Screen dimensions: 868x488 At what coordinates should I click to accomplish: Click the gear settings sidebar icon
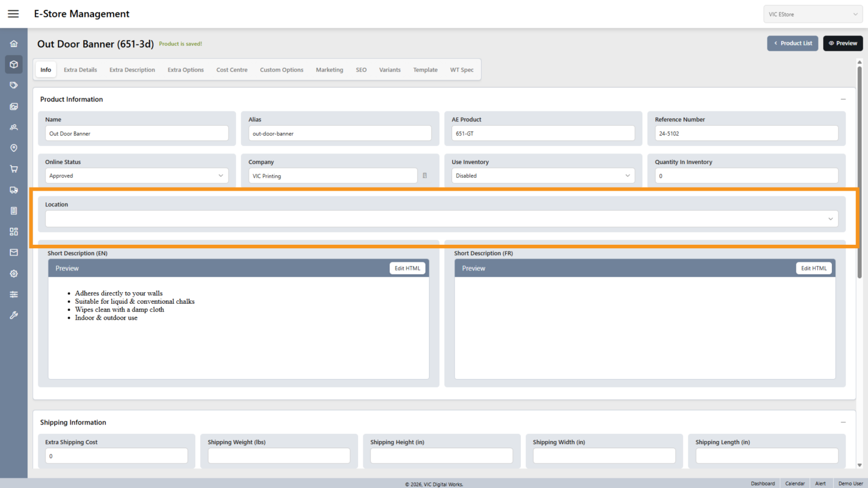(x=14, y=274)
